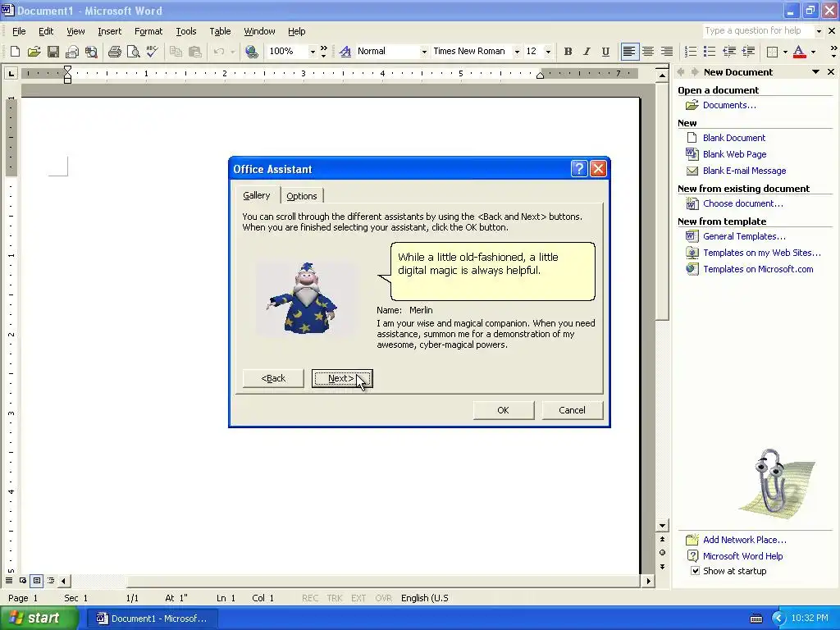Align text left
840x630 pixels.
pyautogui.click(x=629, y=52)
